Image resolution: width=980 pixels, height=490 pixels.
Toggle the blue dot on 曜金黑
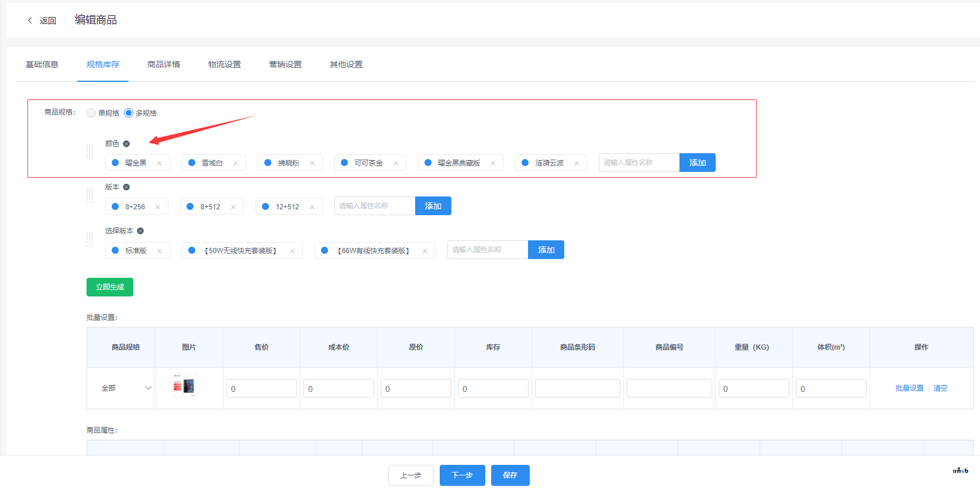[115, 163]
